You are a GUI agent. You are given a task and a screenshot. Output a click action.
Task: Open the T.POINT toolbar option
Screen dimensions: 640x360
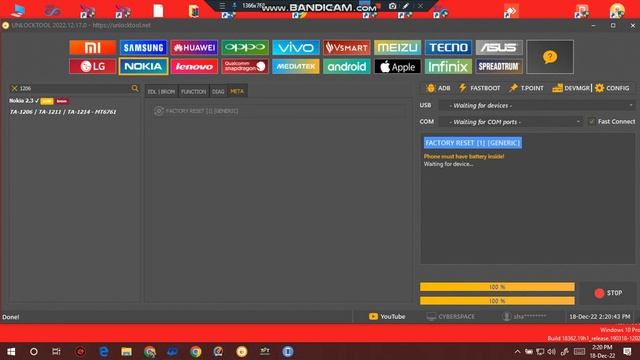[527, 88]
